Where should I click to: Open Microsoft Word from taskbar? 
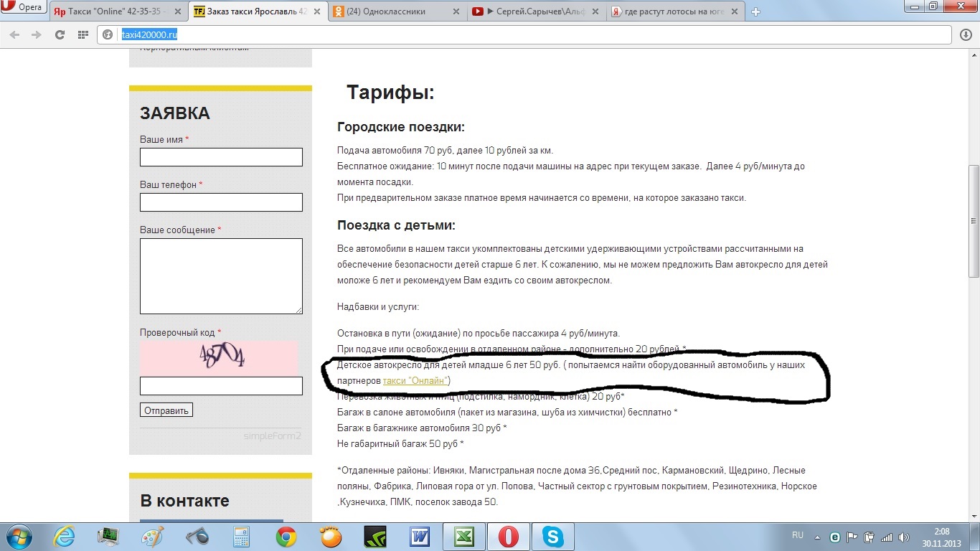coord(420,537)
